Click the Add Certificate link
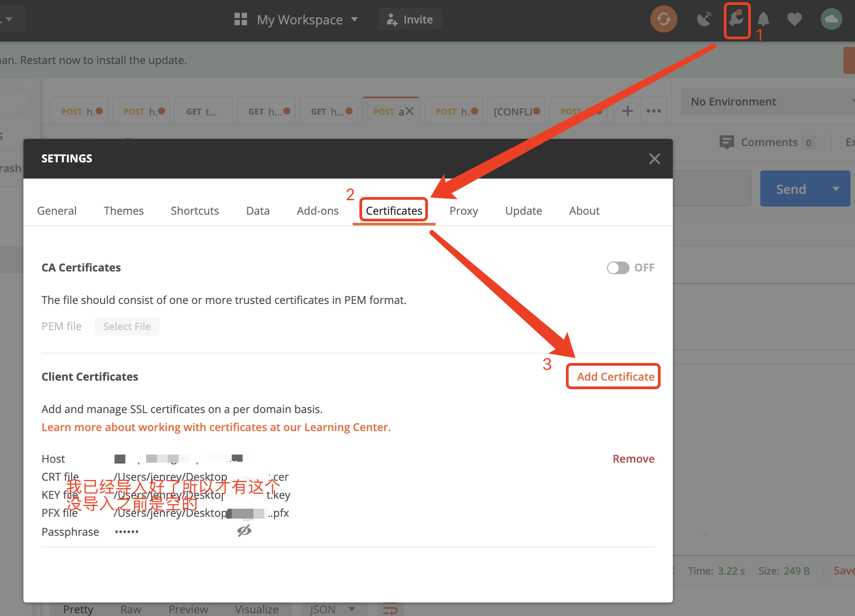Viewport: 855px width, 616px height. [616, 377]
